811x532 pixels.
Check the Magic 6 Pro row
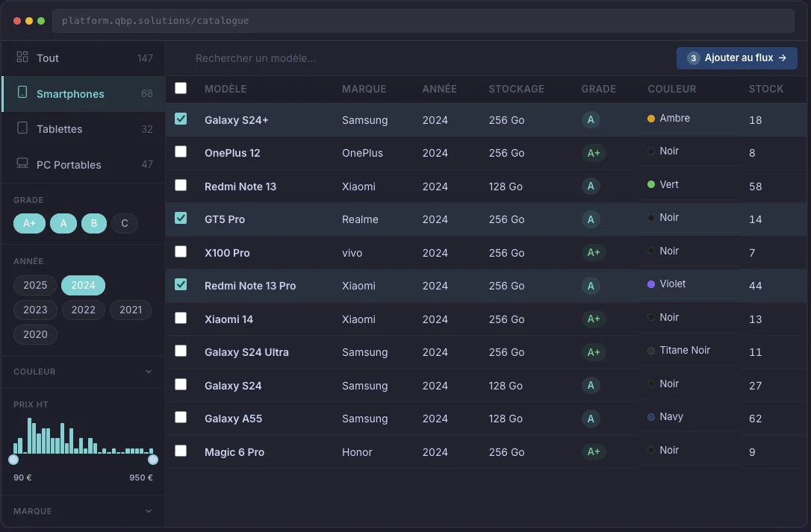[x=181, y=451]
